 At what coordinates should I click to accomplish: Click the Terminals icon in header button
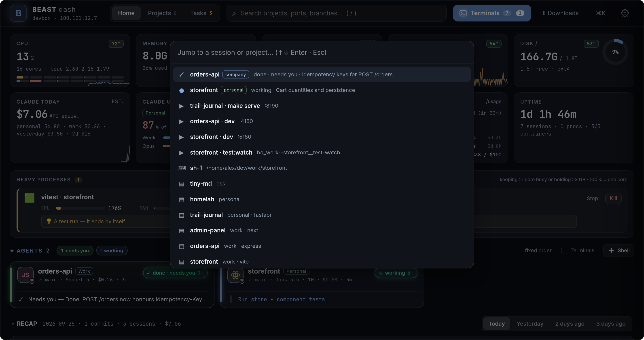pyautogui.click(x=463, y=13)
